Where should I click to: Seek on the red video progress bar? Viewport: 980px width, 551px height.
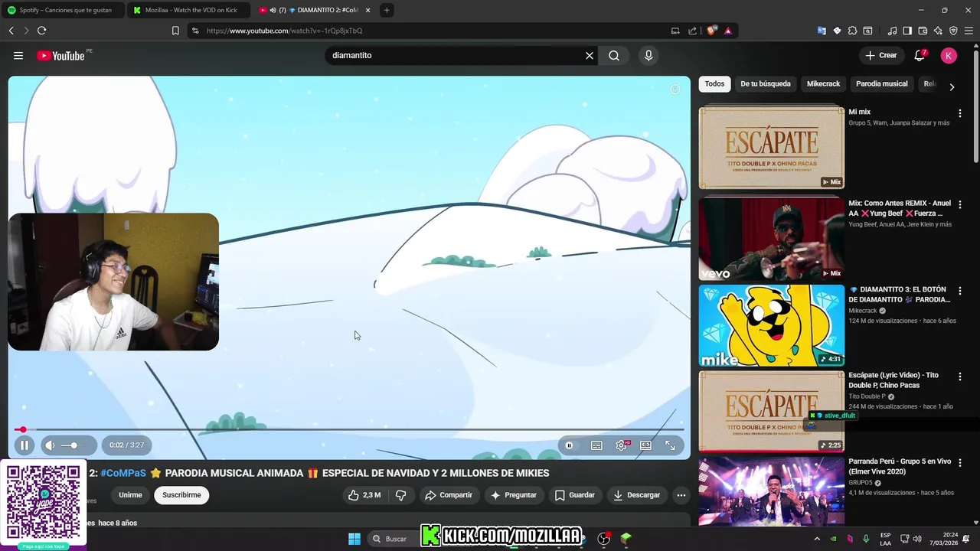[349, 429]
